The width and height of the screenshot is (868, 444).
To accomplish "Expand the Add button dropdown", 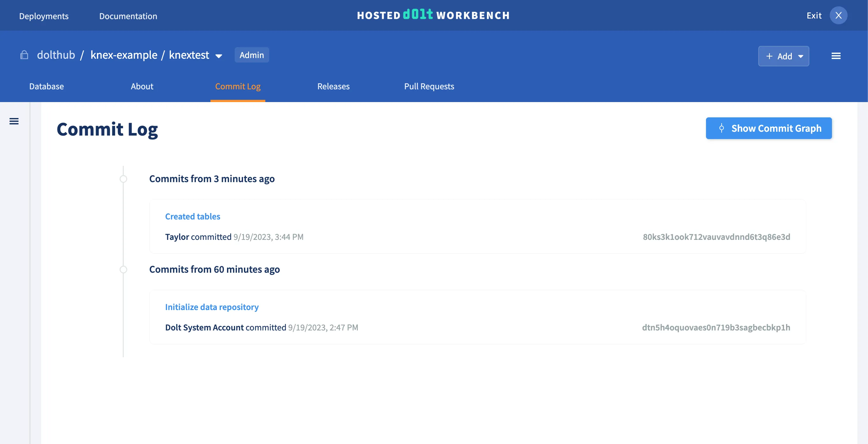I will 801,57.
